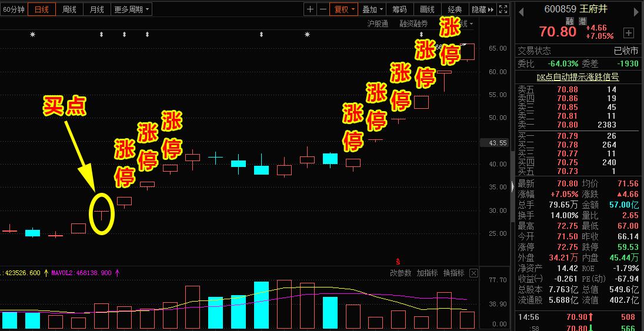Viewport: 644px width, 331px height.
Task: Click 加指标 to add an indicator
Action: (427, 273)
